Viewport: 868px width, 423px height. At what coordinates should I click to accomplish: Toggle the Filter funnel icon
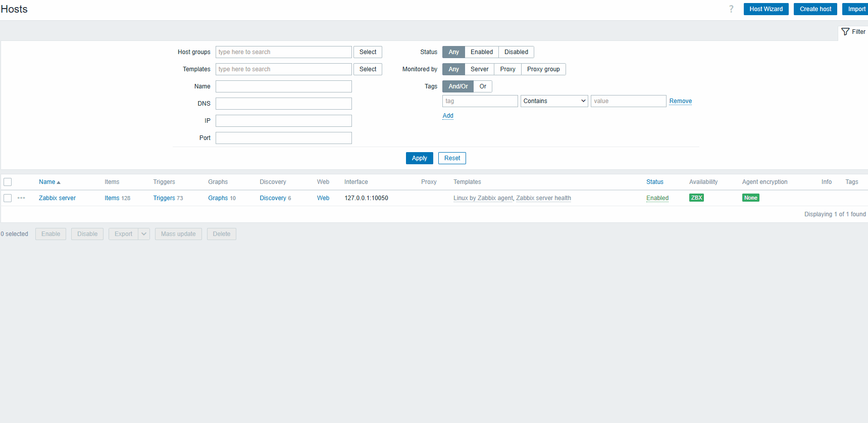point(845,32)
